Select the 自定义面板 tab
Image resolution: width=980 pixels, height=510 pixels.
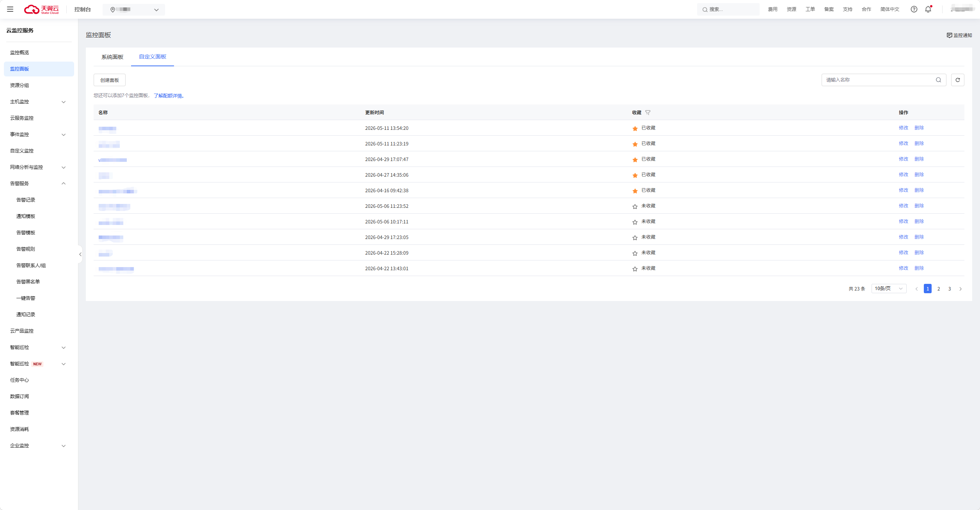pos(153,57)
